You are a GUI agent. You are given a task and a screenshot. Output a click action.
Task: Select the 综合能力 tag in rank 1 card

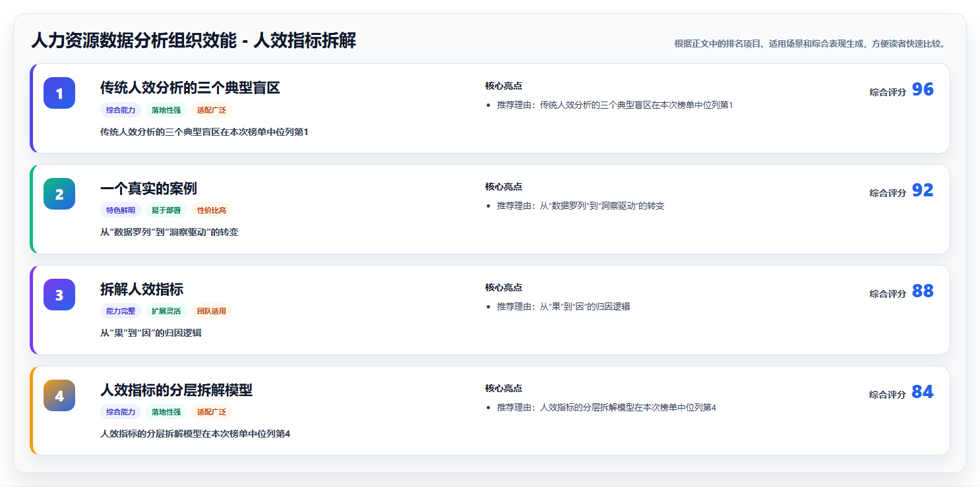click(121, 110)
